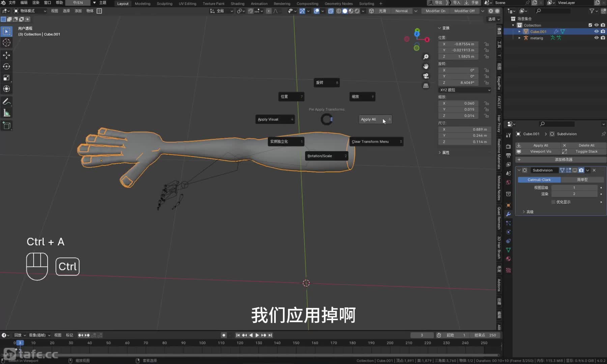Viewport: 607px width, 364px height.
Task: Toggle Subdivision modifier render visibility
Action: pyautogui.click(x=581, y=170)
